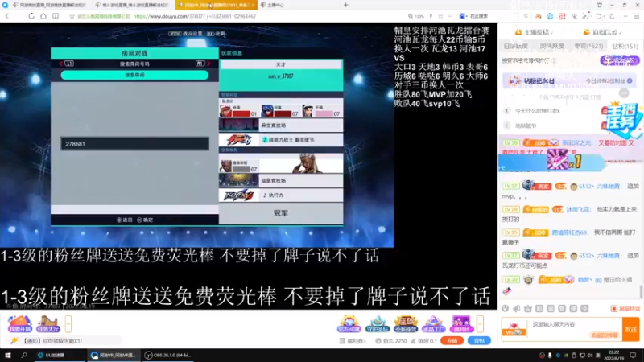Screen dimensions: 644x362
Task: Close the active orange browser tab
Action: pyautogui.click(x=253, y=5)
